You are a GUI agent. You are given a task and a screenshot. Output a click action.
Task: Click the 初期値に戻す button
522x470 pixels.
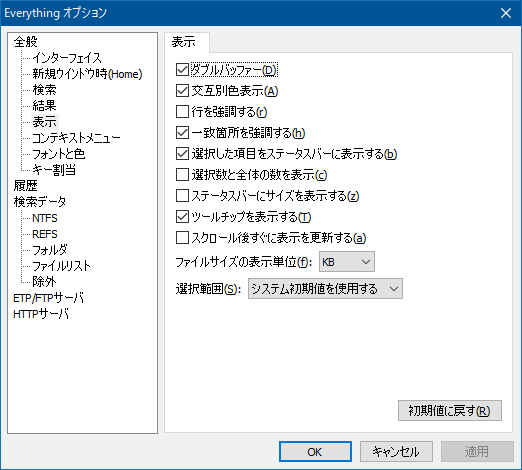[x=450, y=411]
